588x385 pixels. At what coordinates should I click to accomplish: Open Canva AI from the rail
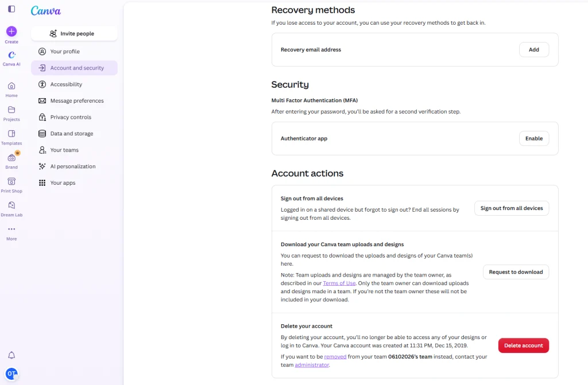pyautogui.click(x=11, y=59)
